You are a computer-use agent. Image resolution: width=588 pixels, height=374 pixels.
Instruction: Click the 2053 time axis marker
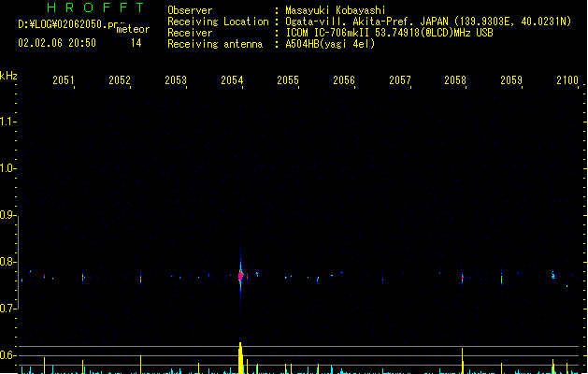(176, 80)
